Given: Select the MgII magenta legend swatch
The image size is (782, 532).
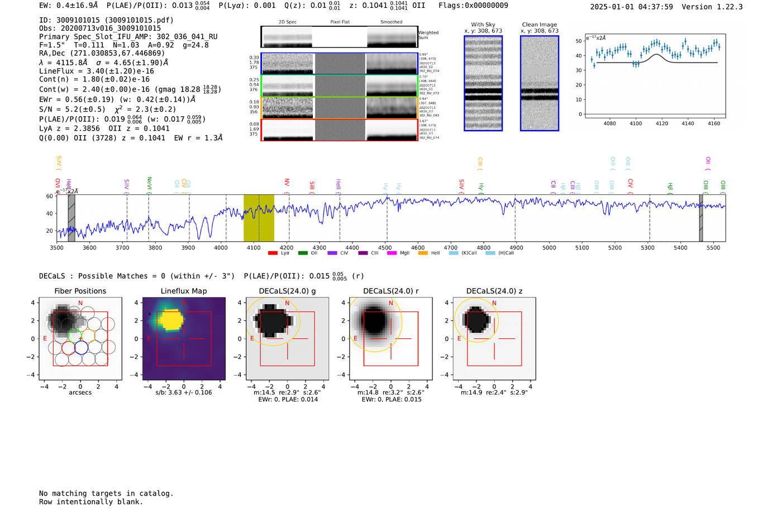Looking at the screenshot, I should pos(392,253).
